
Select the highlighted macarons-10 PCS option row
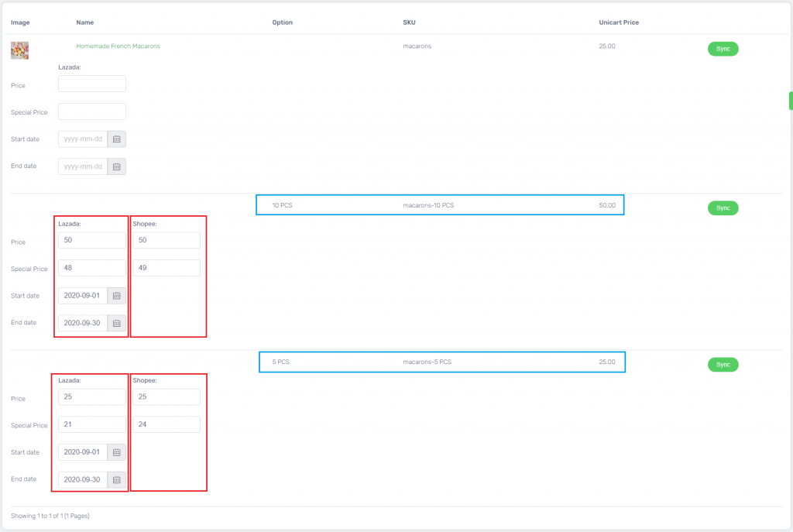(x=441, y=204)
